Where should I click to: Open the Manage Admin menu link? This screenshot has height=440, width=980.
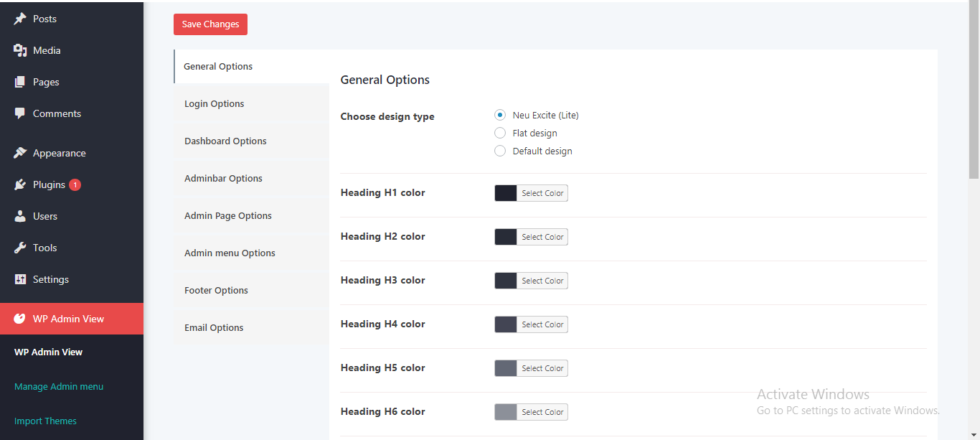pos(59,386)
